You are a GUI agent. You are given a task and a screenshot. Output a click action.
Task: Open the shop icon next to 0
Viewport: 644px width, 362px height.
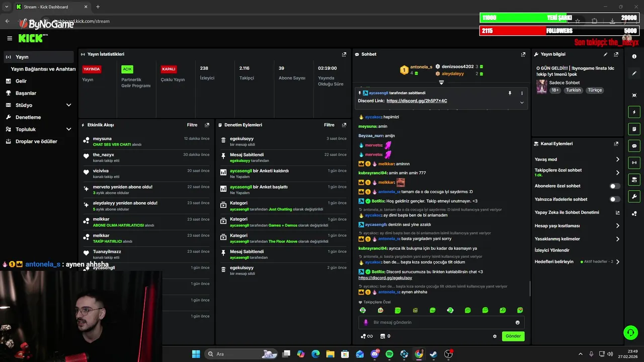[382, 336]
